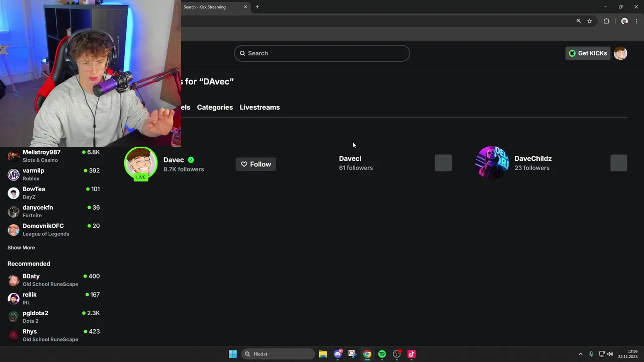Open TikTok app from the taskbar

412,354
